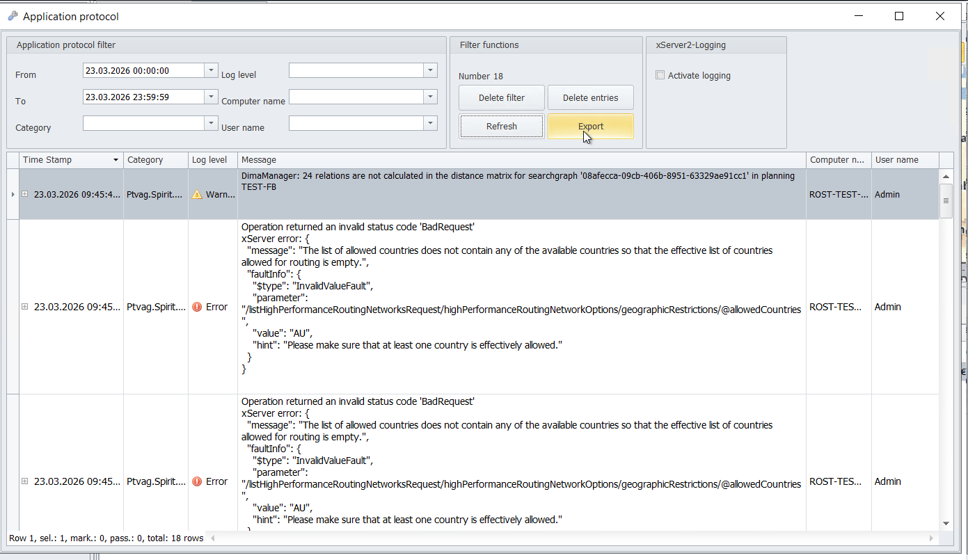Open the Log level dropdown
Viewport: 968px width, 560px height.
(431, 70)
